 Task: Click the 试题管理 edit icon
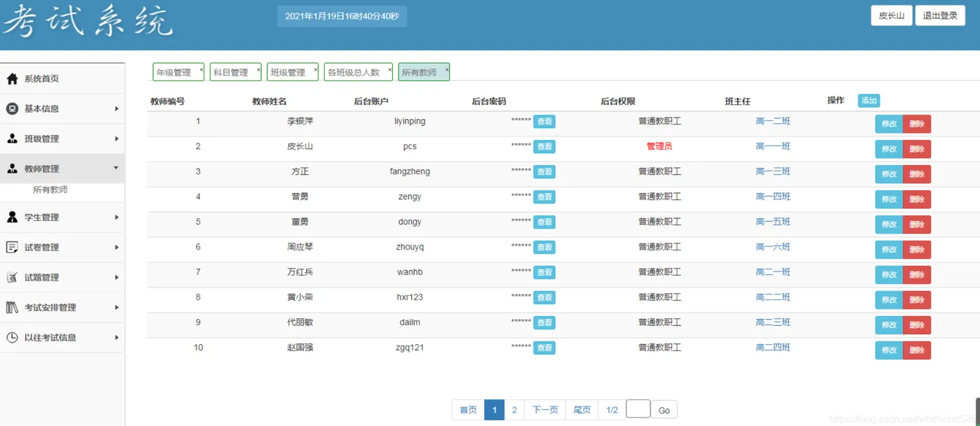coord(12,277)
